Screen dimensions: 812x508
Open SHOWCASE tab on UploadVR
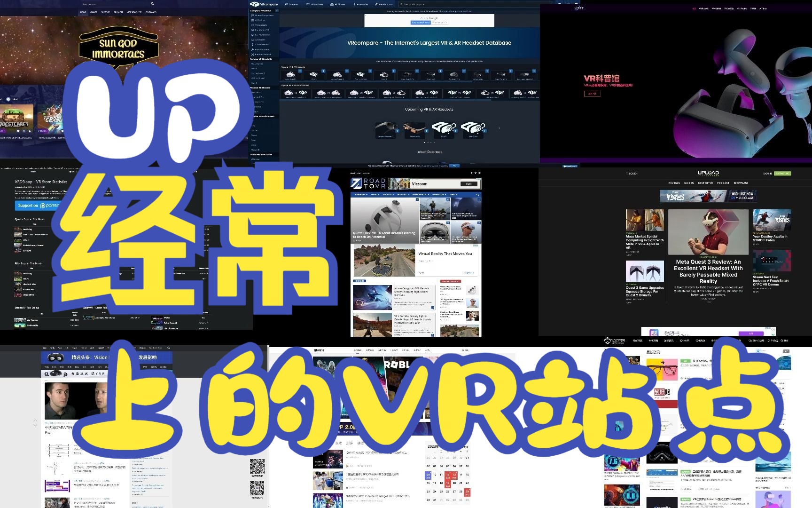point(741,183)
